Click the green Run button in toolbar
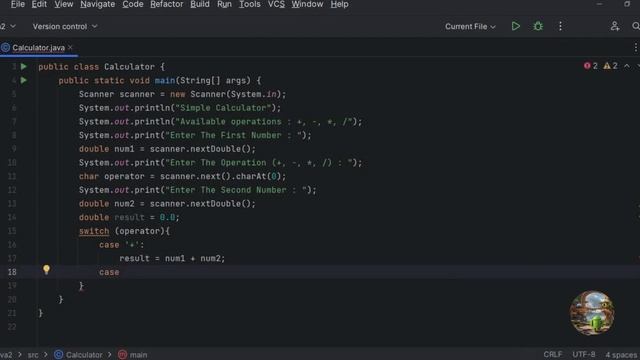Image resolution: width=640 pixels, height=360 pixels. coord(516,27)
